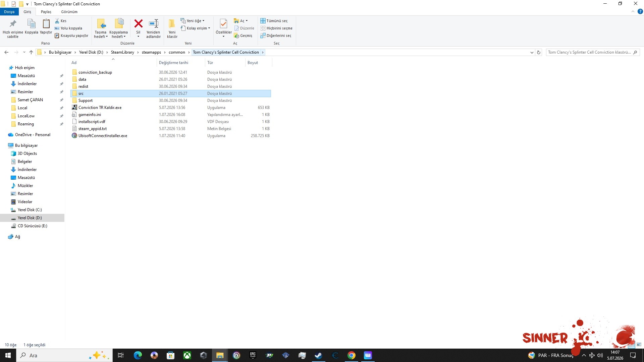This screenshot has height=362, width=644.
Task: Click Tümünü seç button
Action: click(x=274, y=21)
